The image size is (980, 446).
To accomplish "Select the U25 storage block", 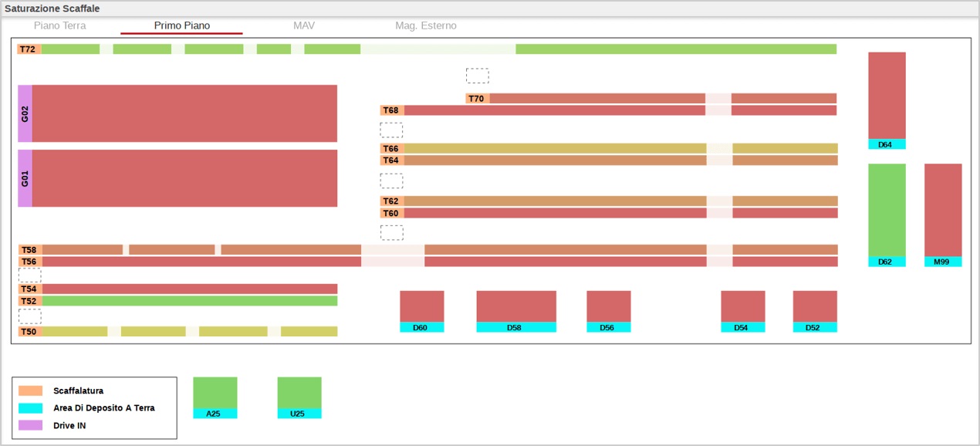I will click(x=299, y=393).
